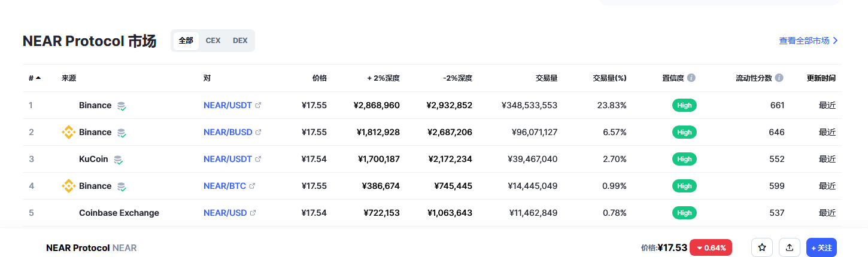
Task: Open the NEAR/BTC pair link
Action: point(224,186)
